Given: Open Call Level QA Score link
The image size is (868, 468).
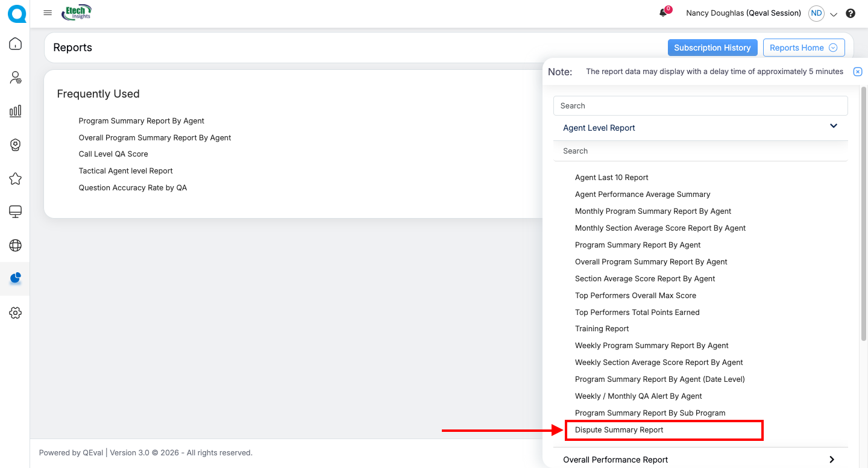Looking at the screenshot, I should coord(113,154).
